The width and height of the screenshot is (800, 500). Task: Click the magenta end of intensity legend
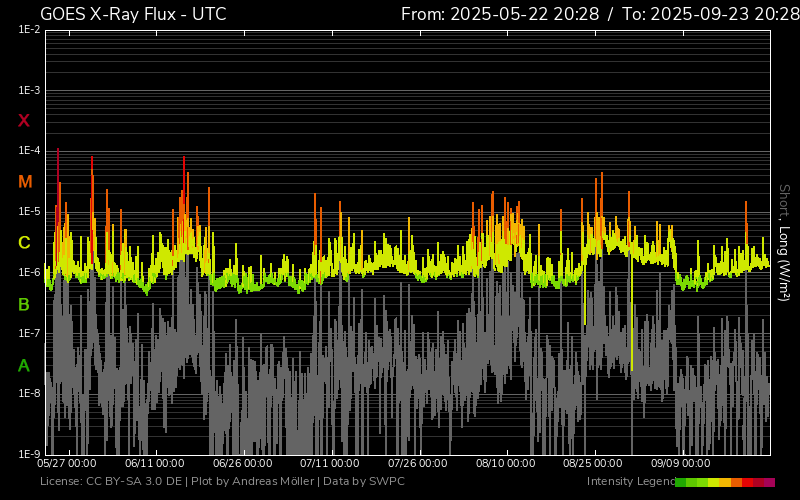click(769, 482)
